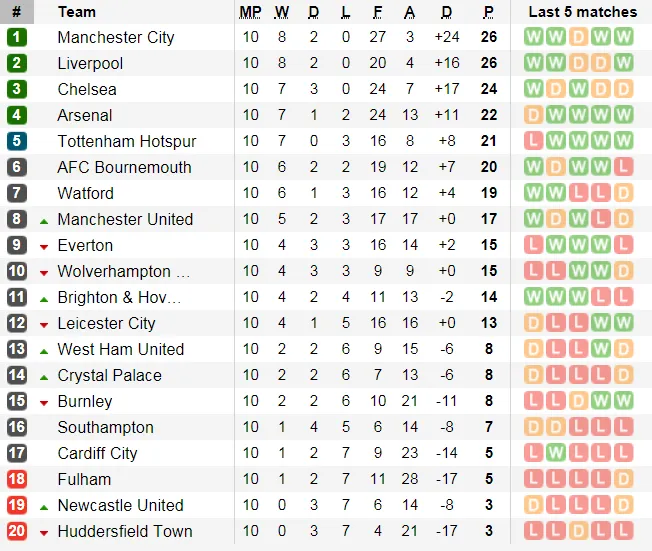
Task: Sort by the MP column header
Action: tap(250, 12)
